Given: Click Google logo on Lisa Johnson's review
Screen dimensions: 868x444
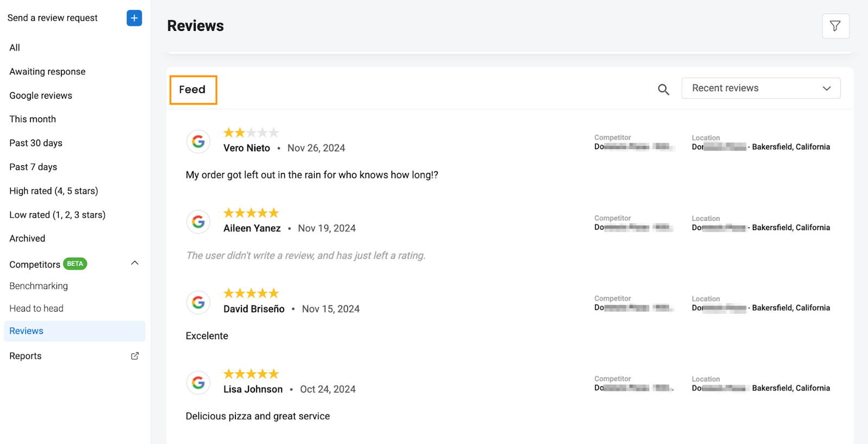Looking at the screenshot, I should [x=199, y=383].
